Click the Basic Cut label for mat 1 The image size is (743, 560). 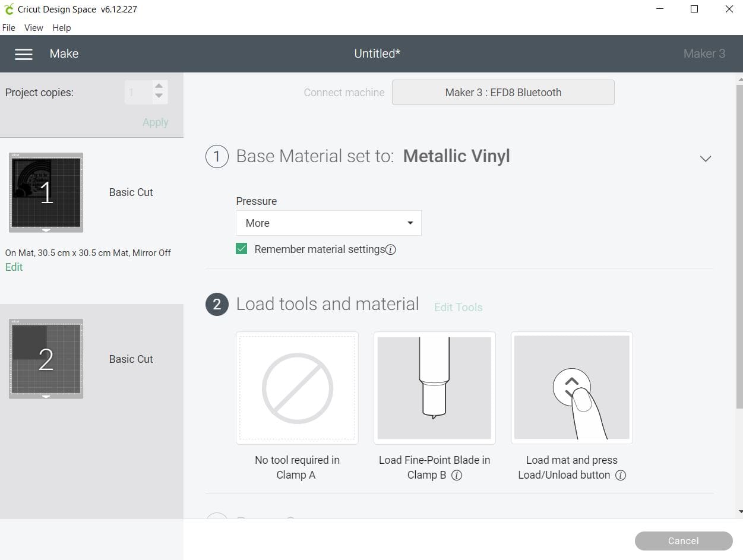click(x=131, y=192)
